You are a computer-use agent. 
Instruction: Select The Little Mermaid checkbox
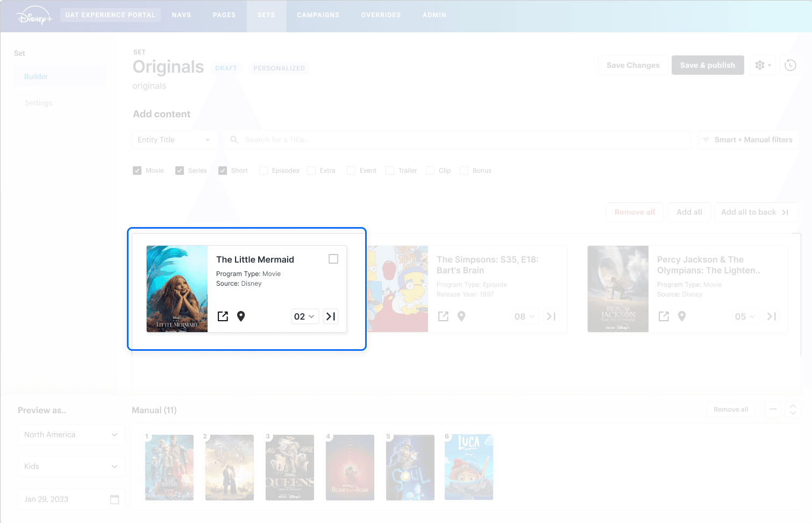coord(333,259)
